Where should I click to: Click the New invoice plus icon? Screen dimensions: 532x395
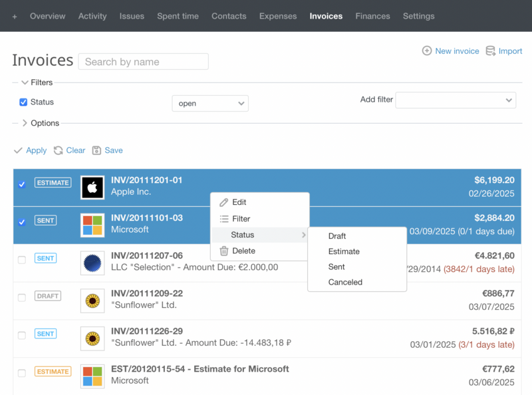coord(427,51)
